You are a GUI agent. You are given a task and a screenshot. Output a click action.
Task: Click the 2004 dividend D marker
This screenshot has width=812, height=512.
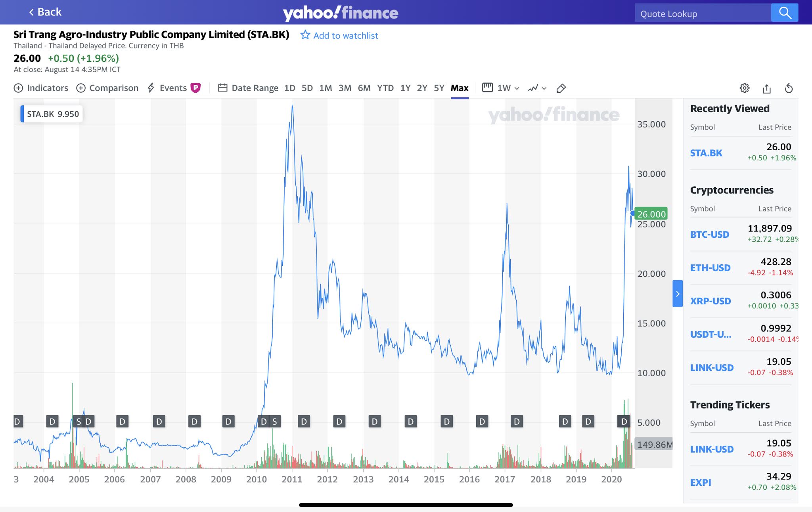(x=52, y=422)
